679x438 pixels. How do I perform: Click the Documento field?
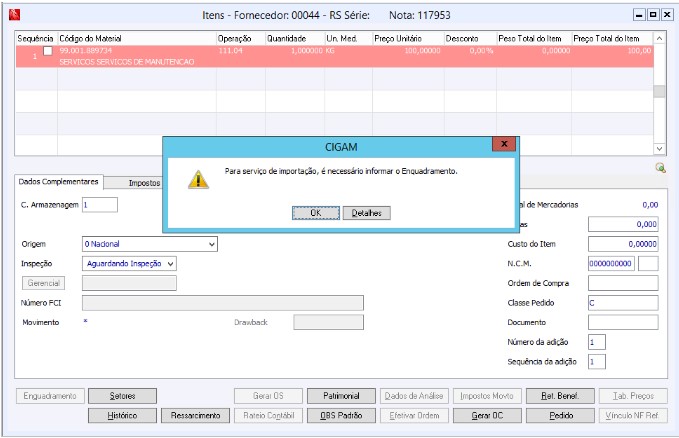623,322
